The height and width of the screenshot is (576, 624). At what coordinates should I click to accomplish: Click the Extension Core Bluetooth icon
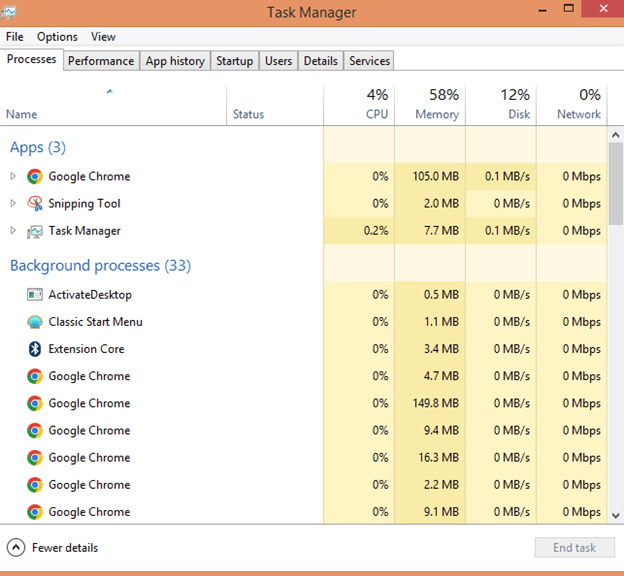[35, 349]
